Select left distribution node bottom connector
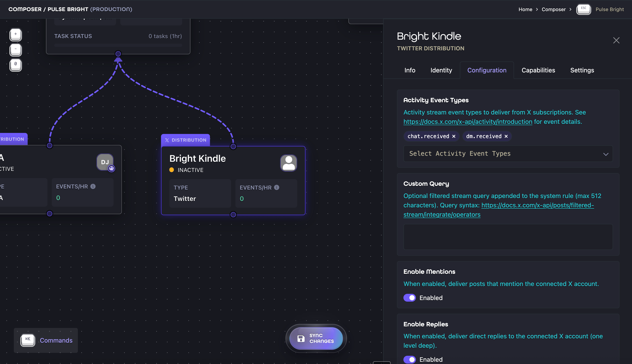 pyautogui.click(x=50, y=213)
